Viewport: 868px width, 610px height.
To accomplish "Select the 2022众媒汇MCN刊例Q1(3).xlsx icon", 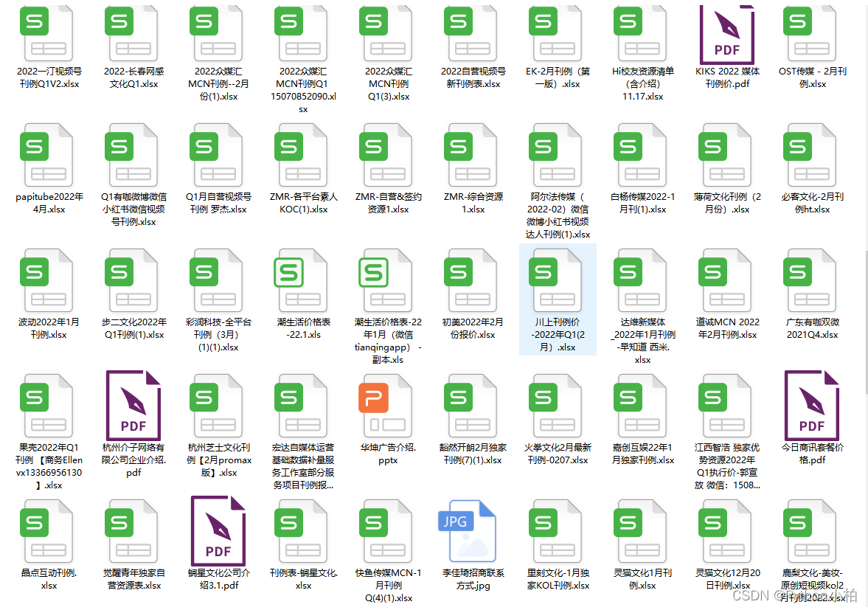I will click(x=386, y=33).
